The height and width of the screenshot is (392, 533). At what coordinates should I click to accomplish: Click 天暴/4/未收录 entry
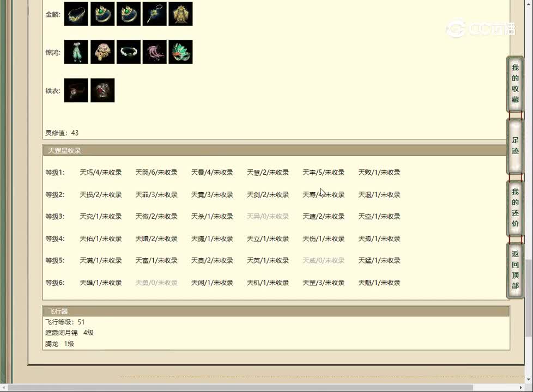coord(212,173)
